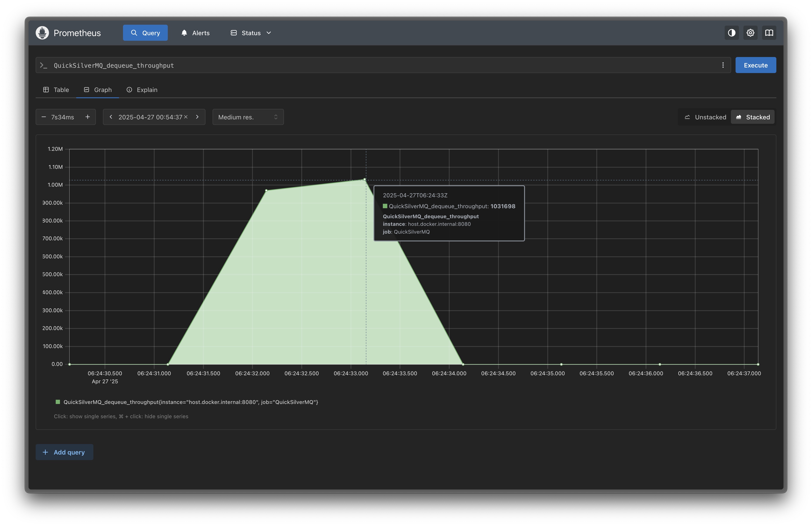This screenshot has width=812, height=526.
Task: Open the query options three-dot menu
Action: coord(723,65)
